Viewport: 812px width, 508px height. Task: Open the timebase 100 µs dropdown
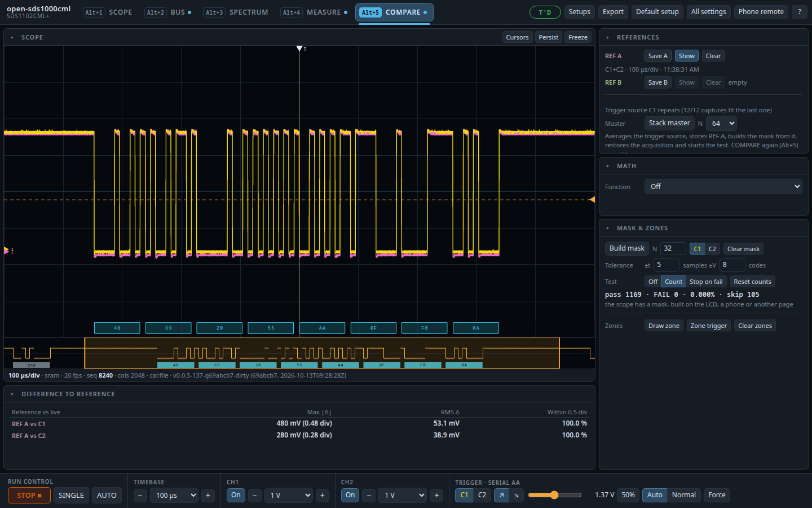[175, 496]
